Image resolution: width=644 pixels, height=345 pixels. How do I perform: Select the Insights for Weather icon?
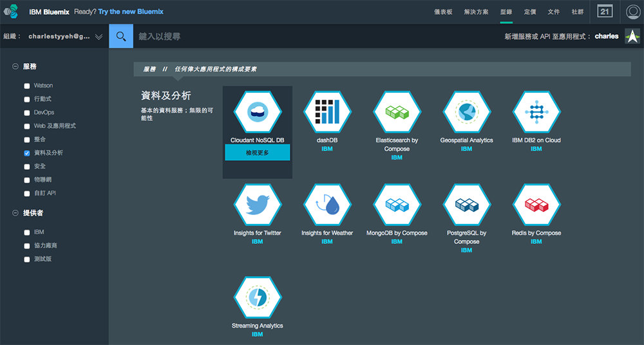click(x=327, y=205)
